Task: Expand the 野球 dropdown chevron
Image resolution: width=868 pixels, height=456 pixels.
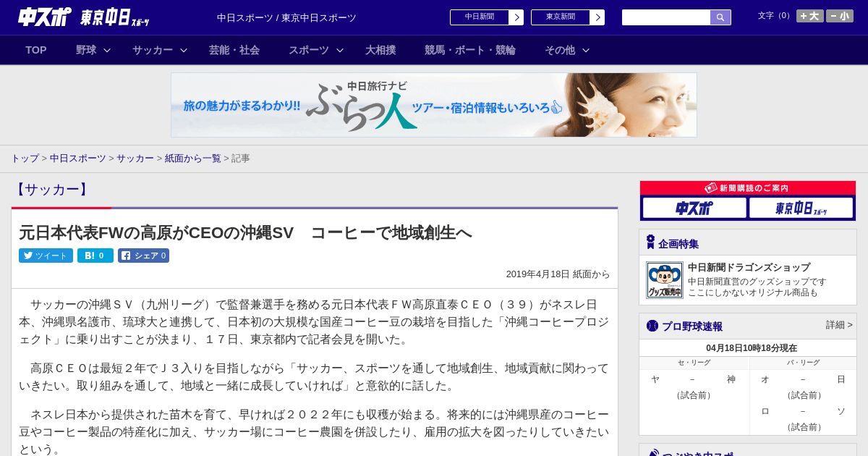Action: point(107,50)
